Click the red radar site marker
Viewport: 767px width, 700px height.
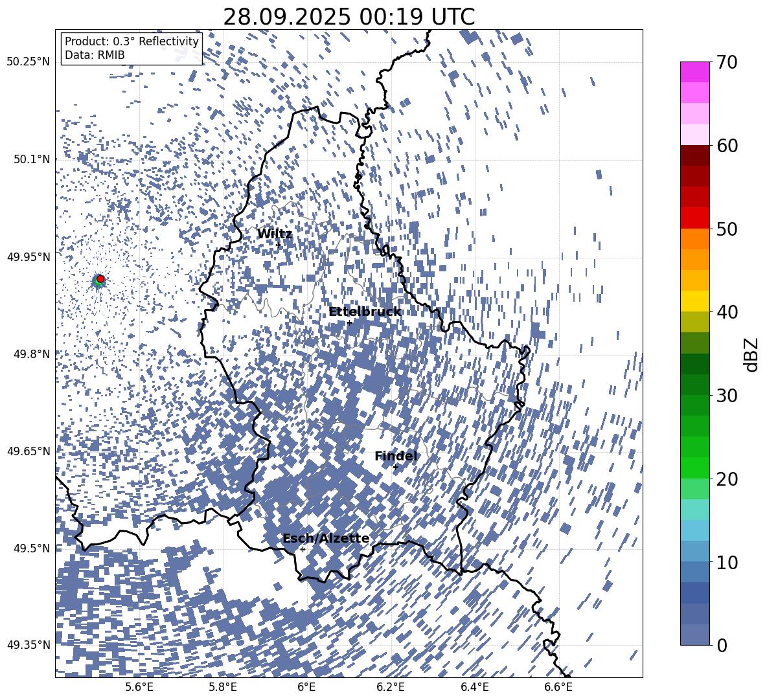pos(100,279)
